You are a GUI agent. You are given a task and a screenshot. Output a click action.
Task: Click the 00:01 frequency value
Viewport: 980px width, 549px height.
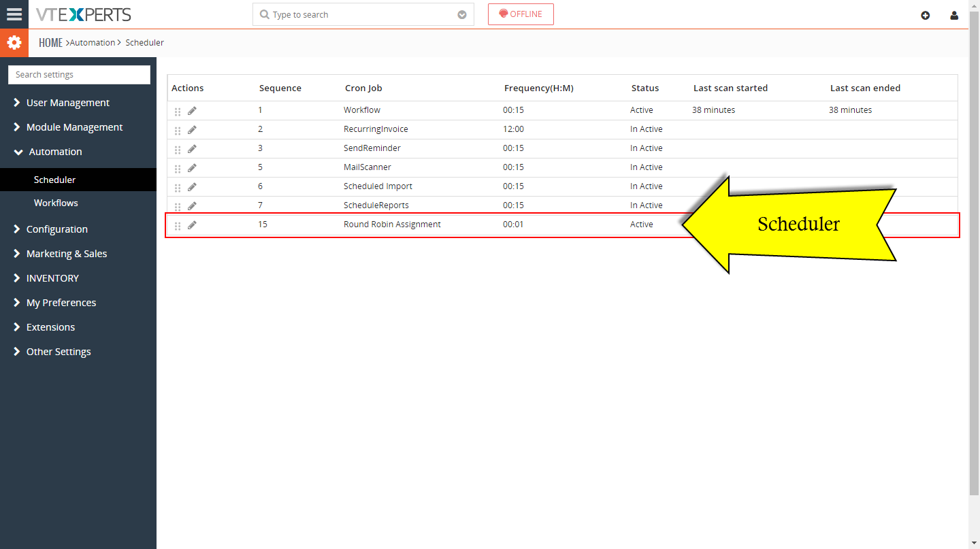coord(513,224)
